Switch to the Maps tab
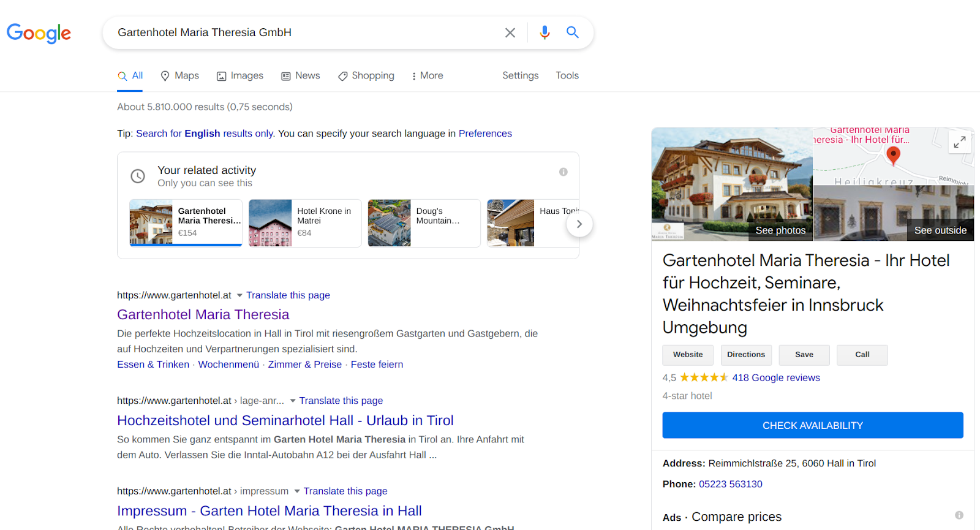Screen dimensions: 980x530 tap(179, 76)
